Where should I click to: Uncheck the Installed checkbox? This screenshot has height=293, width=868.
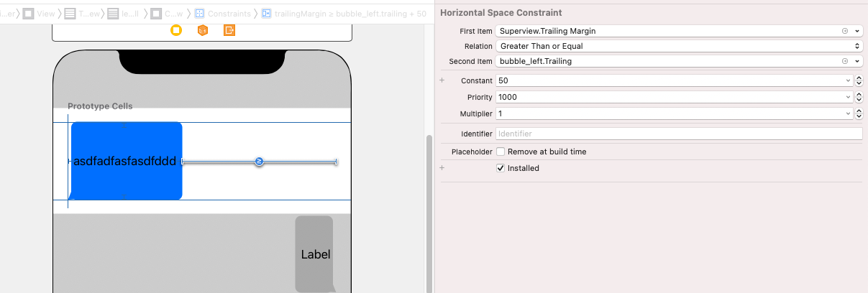coord(501,168)
